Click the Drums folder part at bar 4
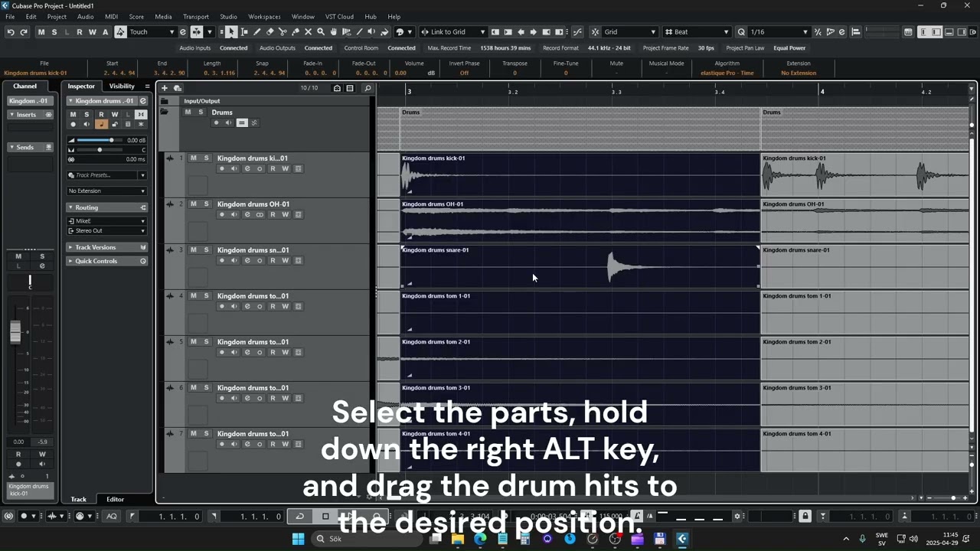This screenshot has height=551, width=980. point(864,129)
